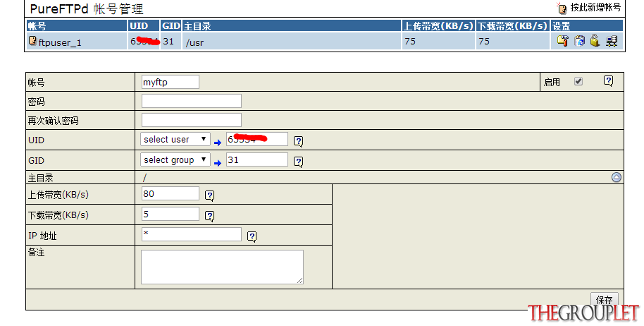Click the network computers icon for ftpuser_1

(612, 41)
